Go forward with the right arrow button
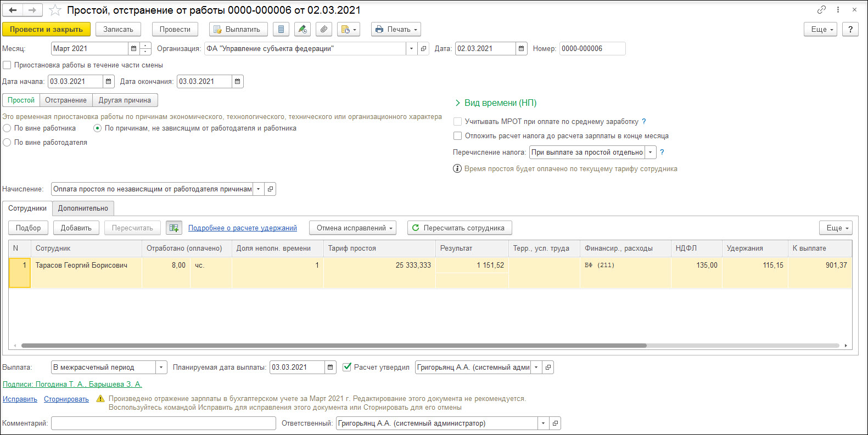The height and width of the screenshot is (435, 868). [32, 10]
